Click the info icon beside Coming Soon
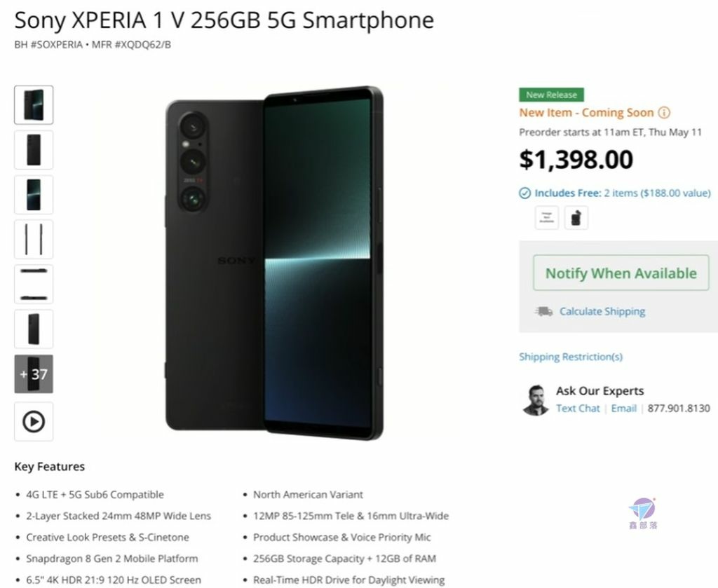718x588 pixels. pyautogui.click(x=664, y=113)
